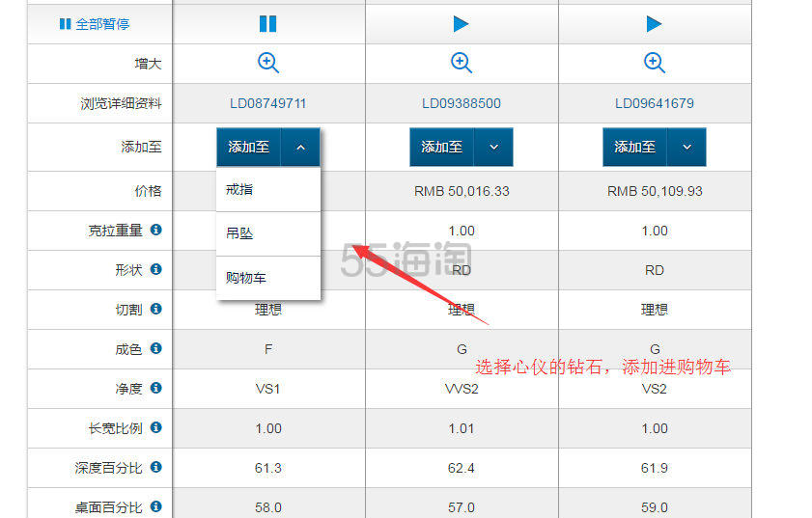Open details link LD08749711
Screen dimensions: 812x518
coord(268,103)
